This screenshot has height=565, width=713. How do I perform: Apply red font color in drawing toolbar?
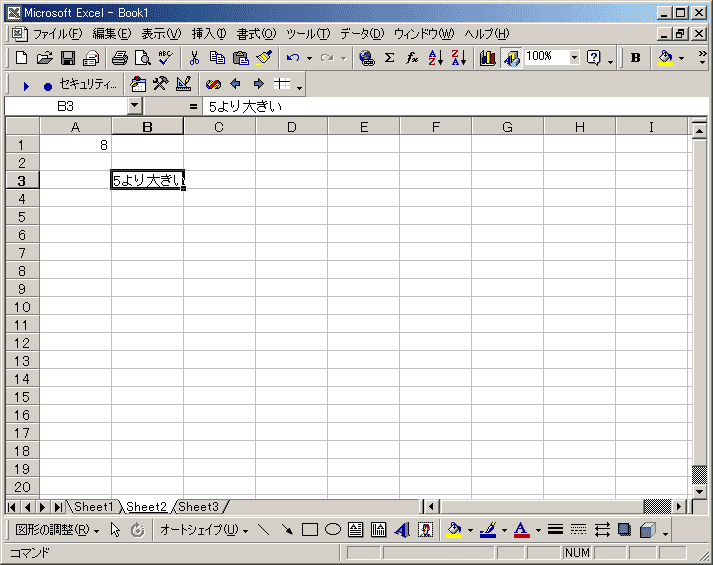click(521, 530)
